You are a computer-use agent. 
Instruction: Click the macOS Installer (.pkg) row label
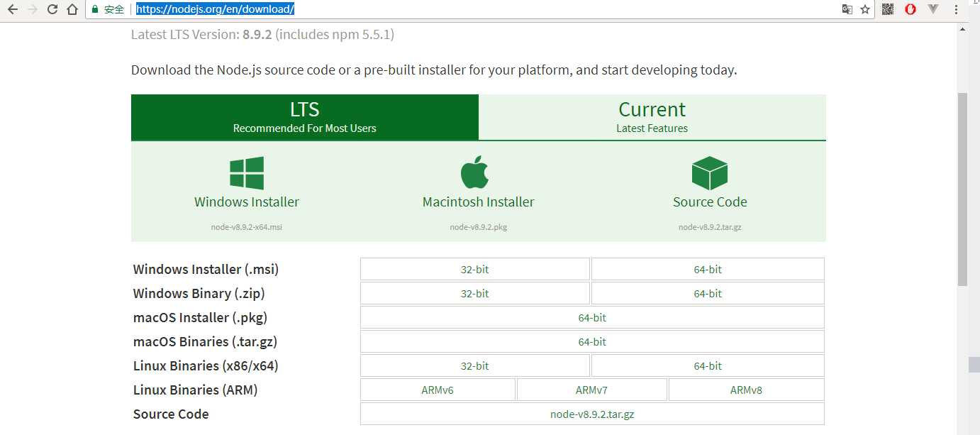200,317
